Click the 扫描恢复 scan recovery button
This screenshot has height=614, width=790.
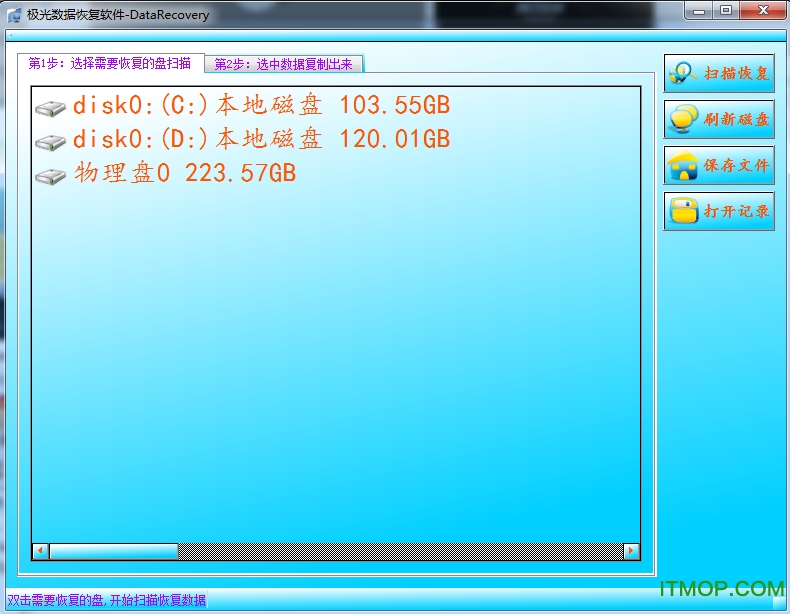(718, 74)
